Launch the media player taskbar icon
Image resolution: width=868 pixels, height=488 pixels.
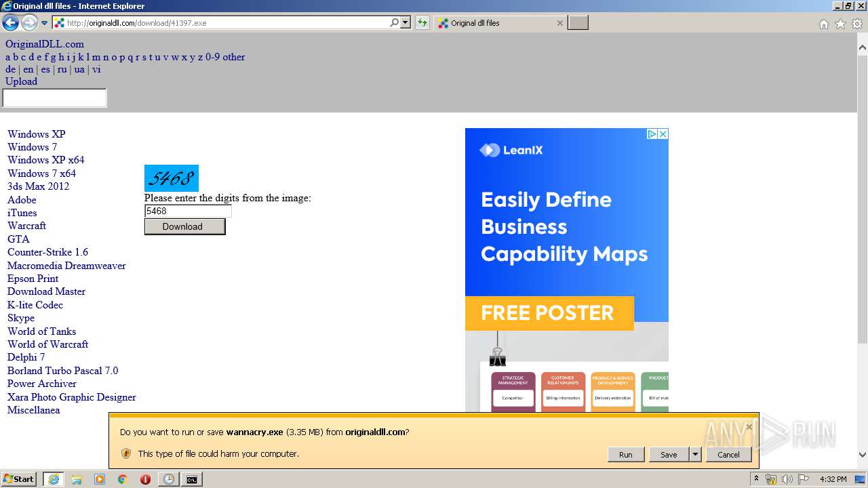tap(100, 479)
